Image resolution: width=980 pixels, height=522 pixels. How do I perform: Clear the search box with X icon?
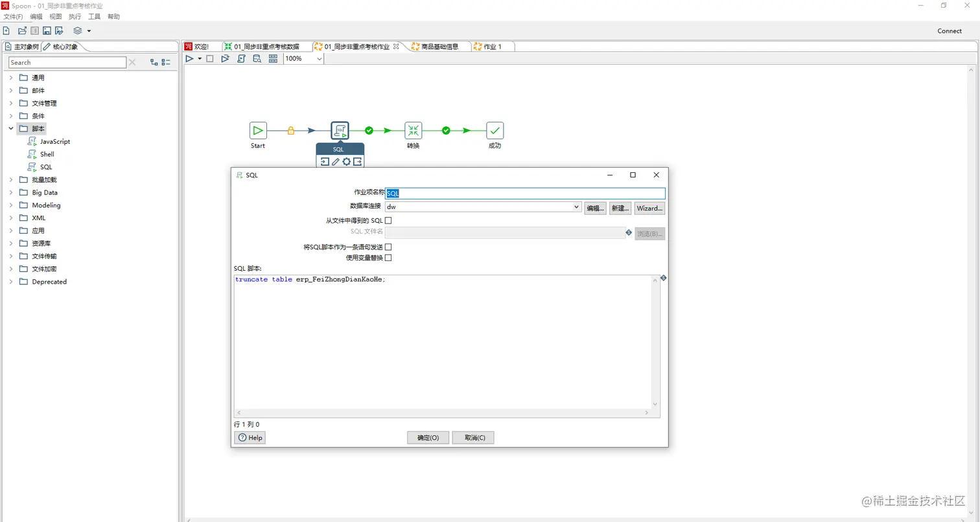[132, 62]
